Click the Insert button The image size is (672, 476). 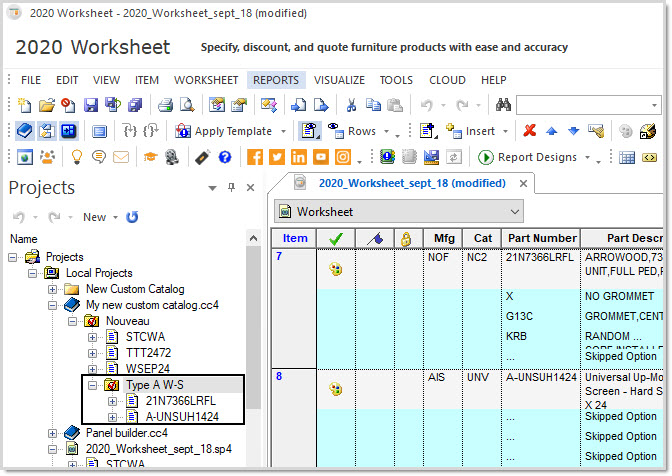471,131
